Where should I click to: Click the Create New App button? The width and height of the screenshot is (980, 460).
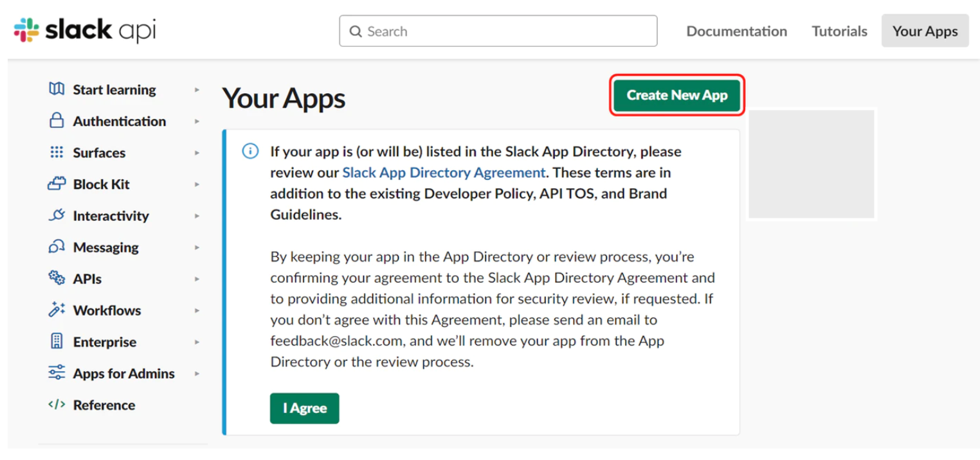(677, 95)
